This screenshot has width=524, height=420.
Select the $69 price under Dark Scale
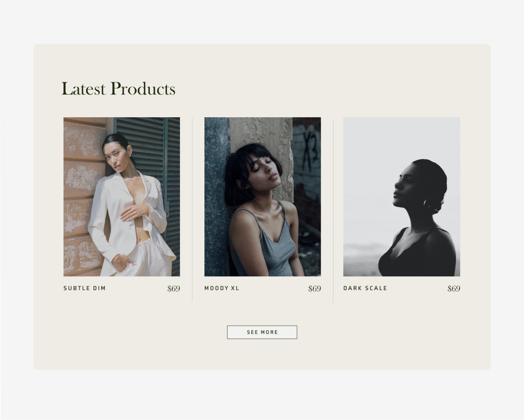click(x=454, y=289)
